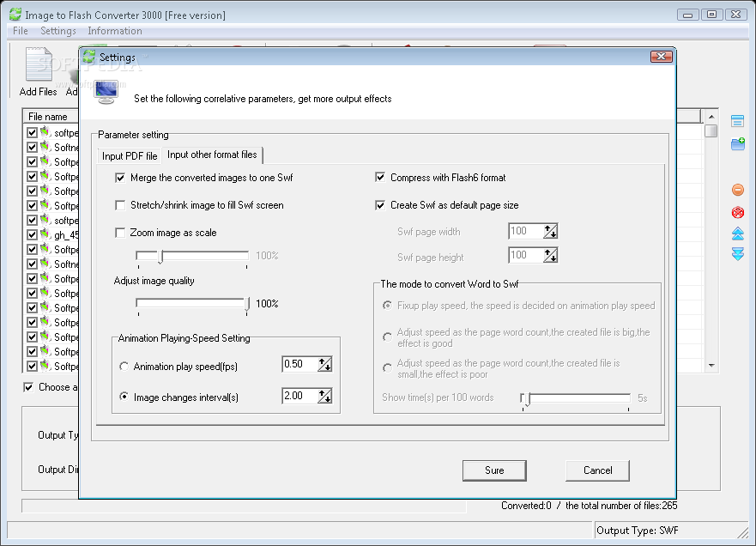Switch to Input PDF file tab
The width and height of the screenshot is (756, 546).
(130, 155)
